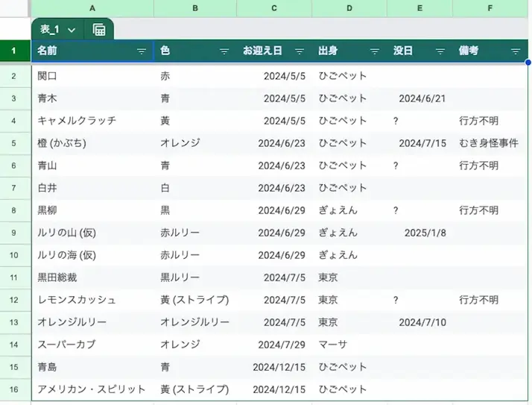The width and height of the screenshot is (532, 405).
Task: Select the cell 白井
Action: click(92, 188)
